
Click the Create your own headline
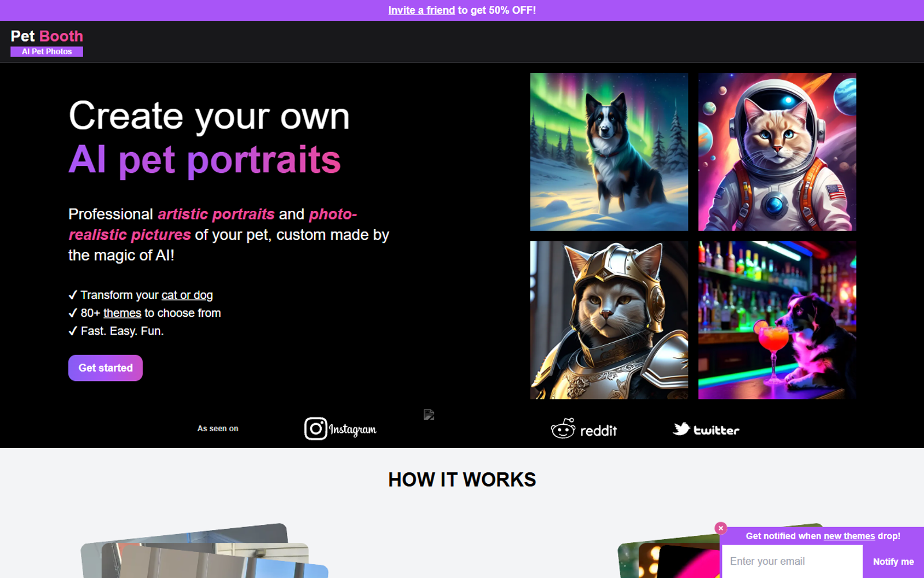click(209, 116)
